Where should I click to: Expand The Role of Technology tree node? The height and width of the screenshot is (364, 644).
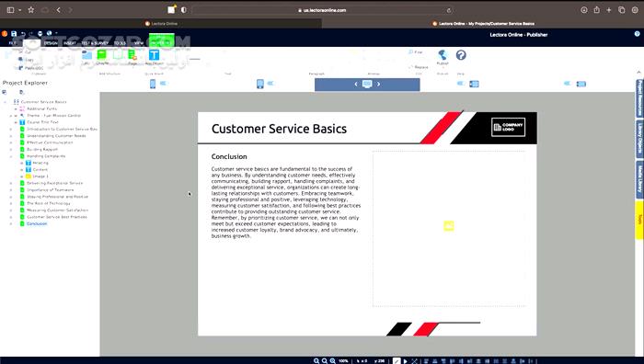[x=11, y=203]
